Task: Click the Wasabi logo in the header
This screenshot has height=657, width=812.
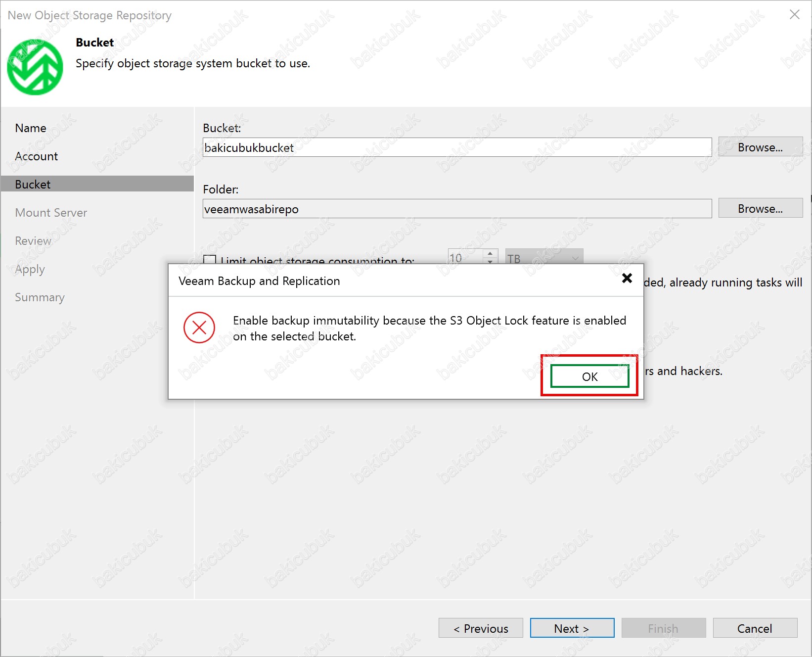Action: tap(35, 67)
